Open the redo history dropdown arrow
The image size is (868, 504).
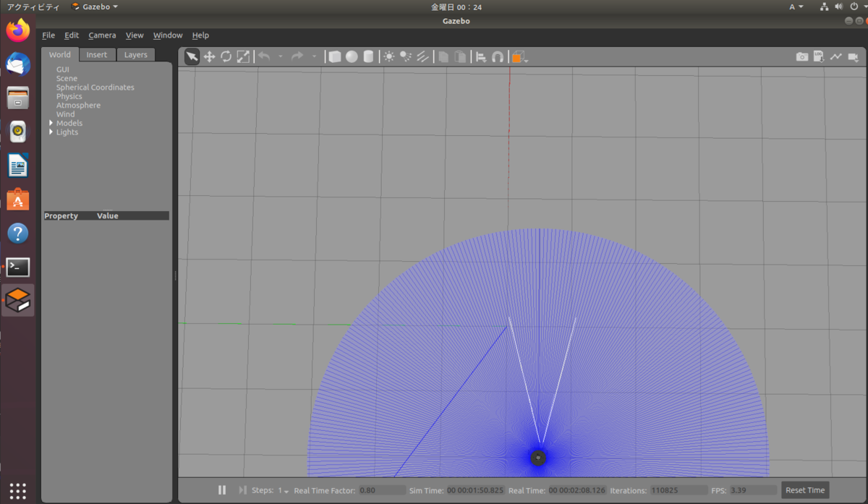coord(314,56)
